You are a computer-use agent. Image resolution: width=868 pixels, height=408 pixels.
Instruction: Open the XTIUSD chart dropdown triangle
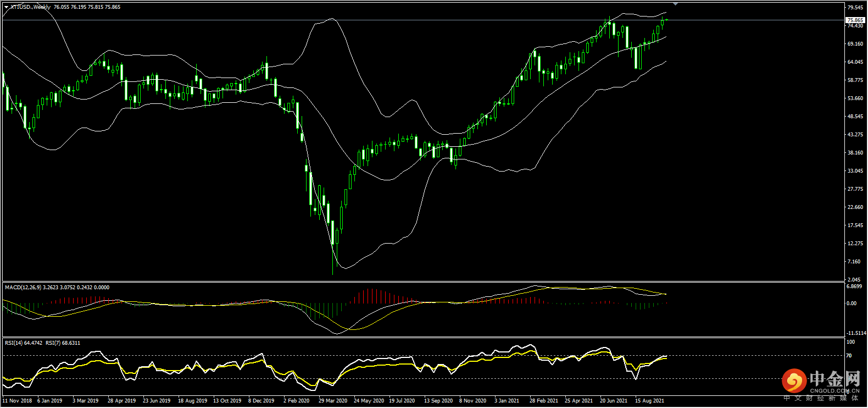[x=6, y=7]
